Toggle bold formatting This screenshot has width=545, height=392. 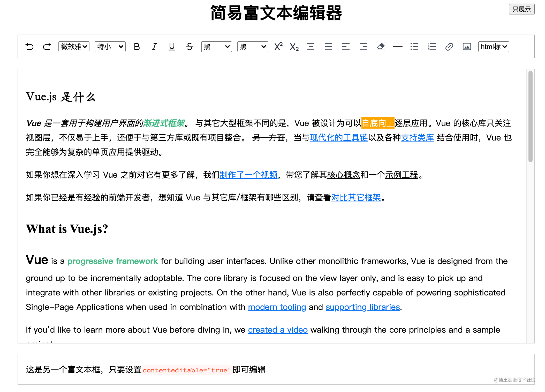137,47
